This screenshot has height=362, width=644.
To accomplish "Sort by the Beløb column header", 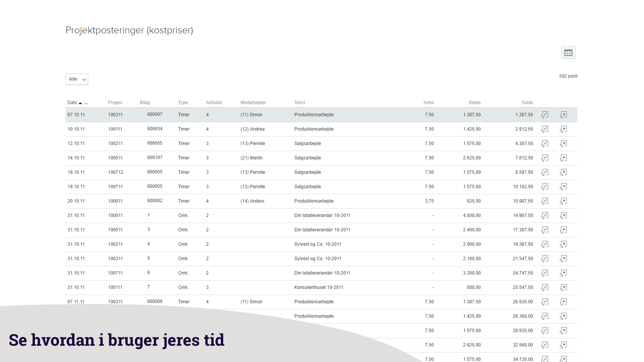I will pyautogui.click(x=474, y=103).
